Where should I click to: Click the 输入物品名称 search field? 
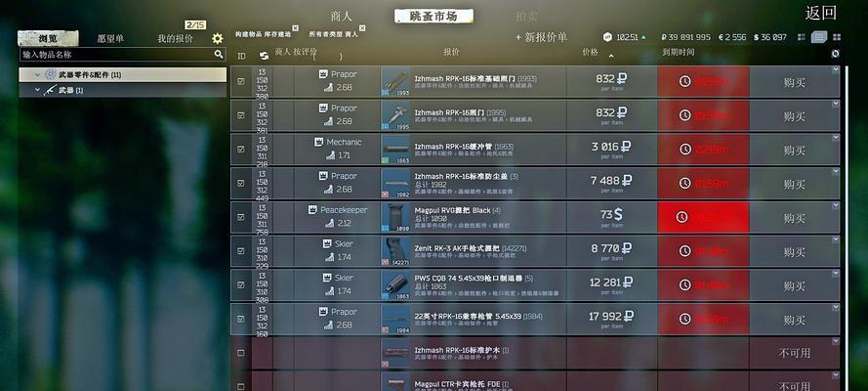pos(117,55)
